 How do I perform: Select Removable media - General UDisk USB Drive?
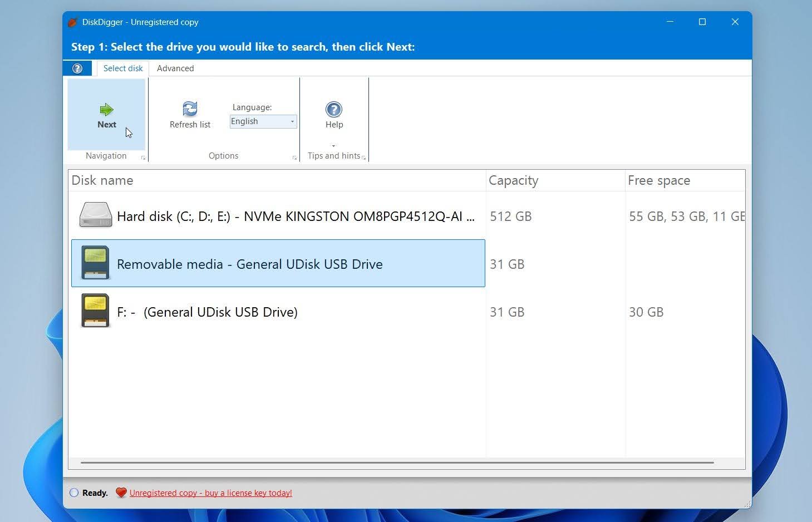tap(278, 263)
